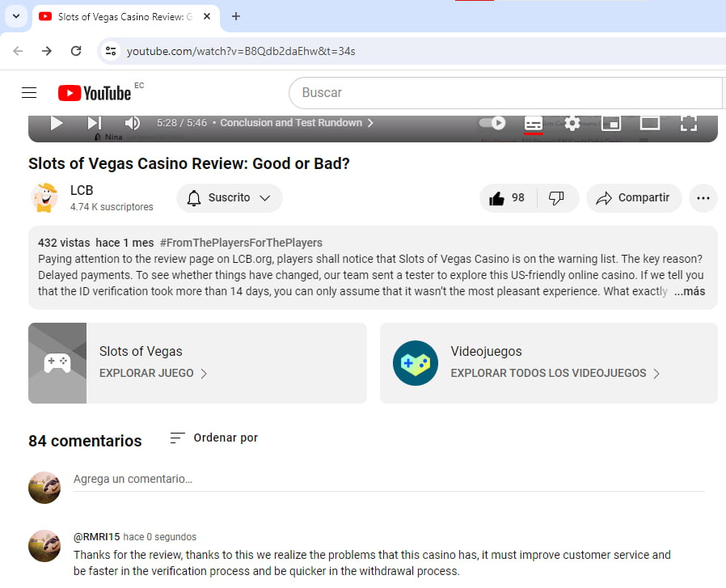
Task: Share the video with Compartir
Action: pos(634,198)
